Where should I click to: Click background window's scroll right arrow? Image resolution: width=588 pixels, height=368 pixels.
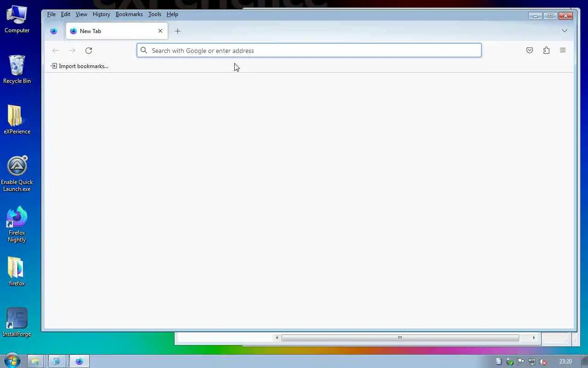tap(534, 338)
